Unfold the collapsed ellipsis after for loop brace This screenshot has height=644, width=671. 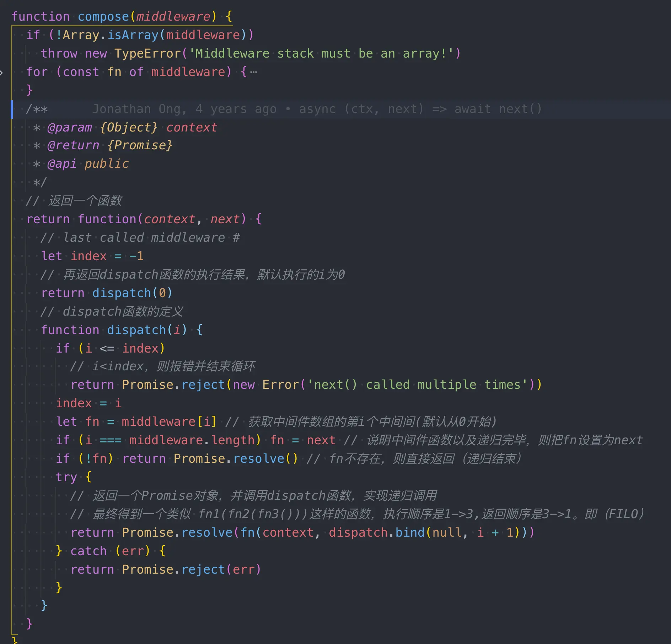click(x=253, y=73)
